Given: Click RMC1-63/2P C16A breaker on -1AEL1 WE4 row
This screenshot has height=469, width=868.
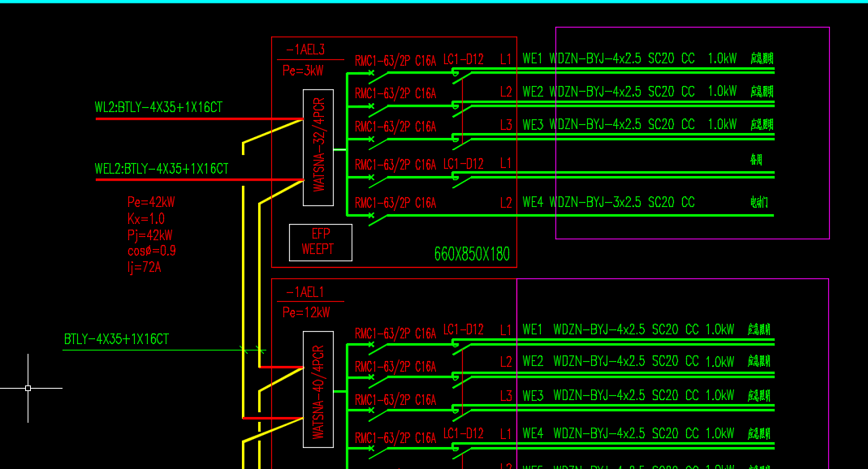Looking at the screenshot, I should 395,438.
